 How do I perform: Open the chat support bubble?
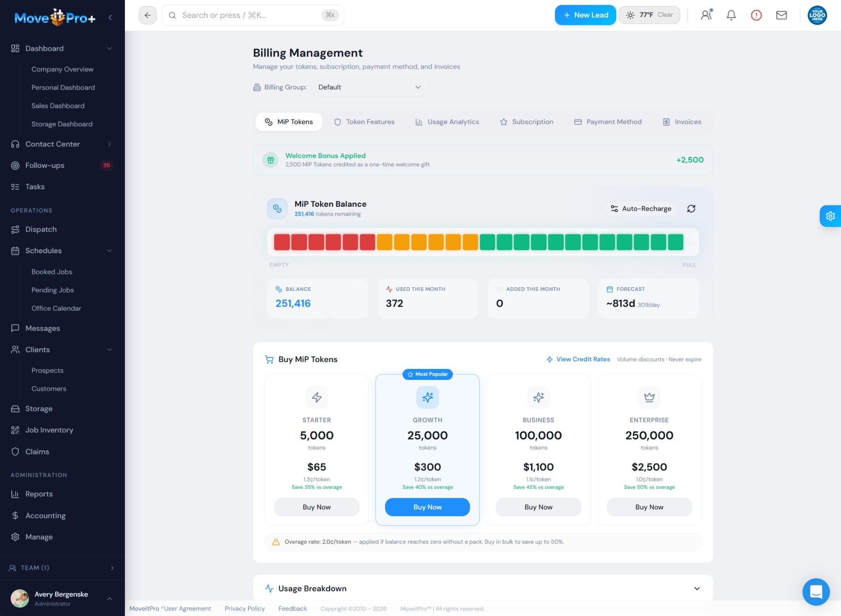point(816,592)
